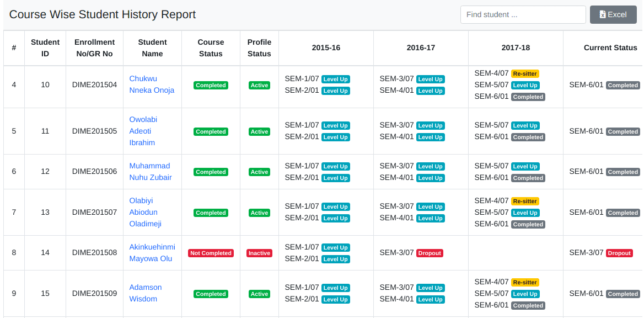Click the red Not Completed course badge
This screenshot has width=644, height=318.
coord(211,253)
